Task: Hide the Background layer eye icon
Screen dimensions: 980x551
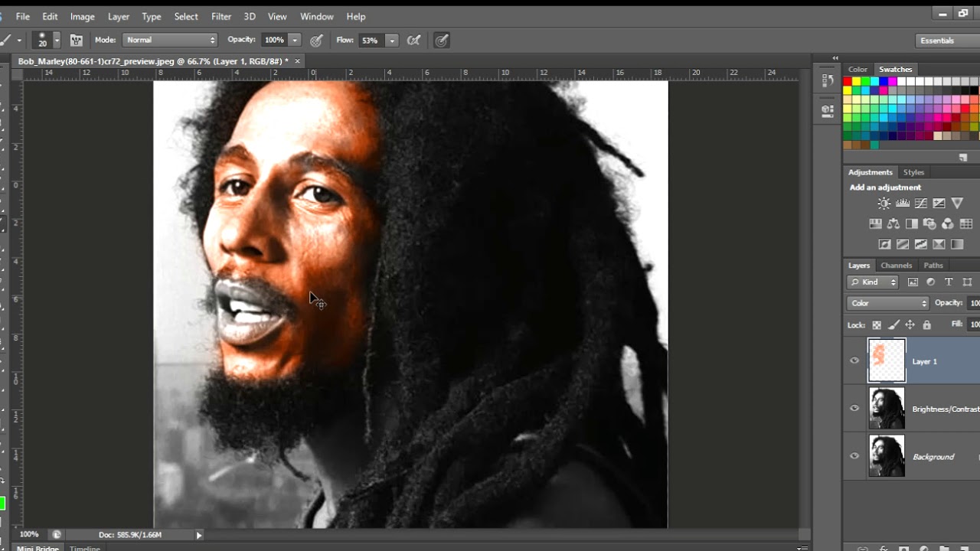Action: pos(854,456)
